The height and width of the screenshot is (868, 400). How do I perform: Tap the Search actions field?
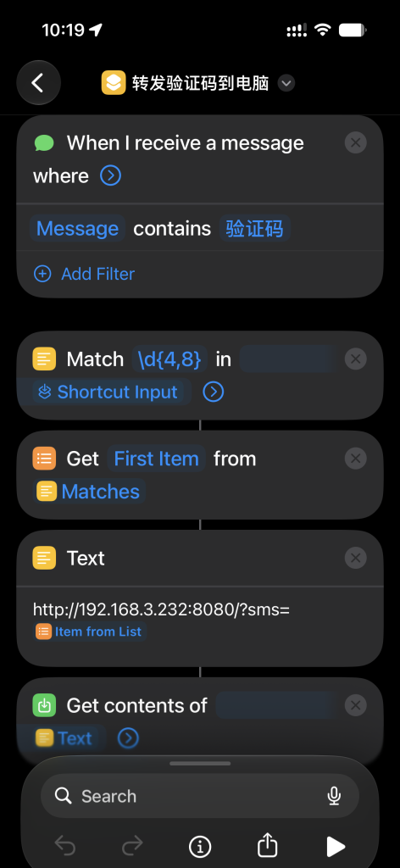point(200,796)
